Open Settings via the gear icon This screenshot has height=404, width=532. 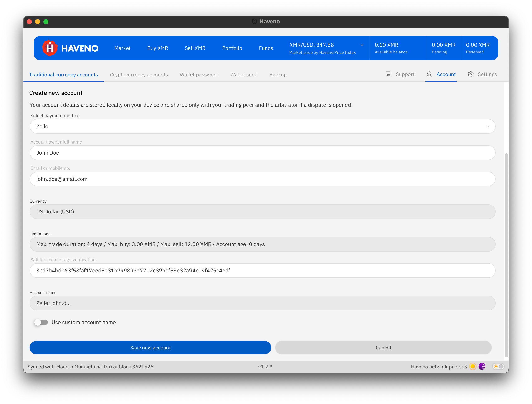coord(470,74)
